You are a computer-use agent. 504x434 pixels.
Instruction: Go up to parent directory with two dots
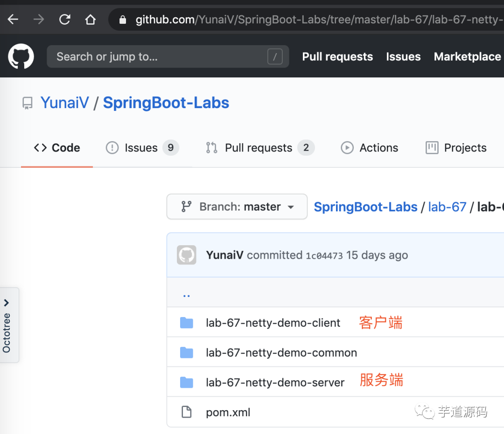click(186, 295)
